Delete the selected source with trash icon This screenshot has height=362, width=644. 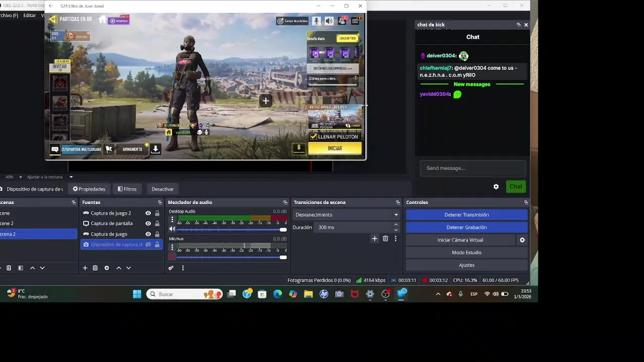95,268
